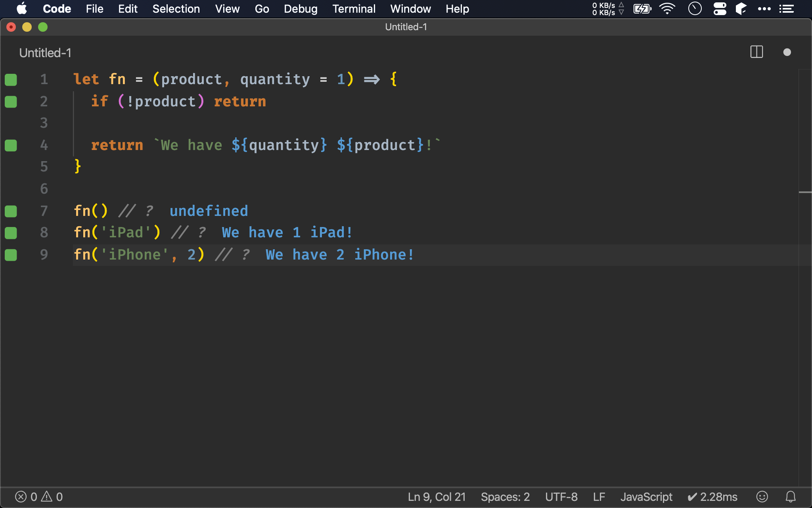The image size is (812, 508).
Task: Open the battery status icon
Action: coord(642,9)
